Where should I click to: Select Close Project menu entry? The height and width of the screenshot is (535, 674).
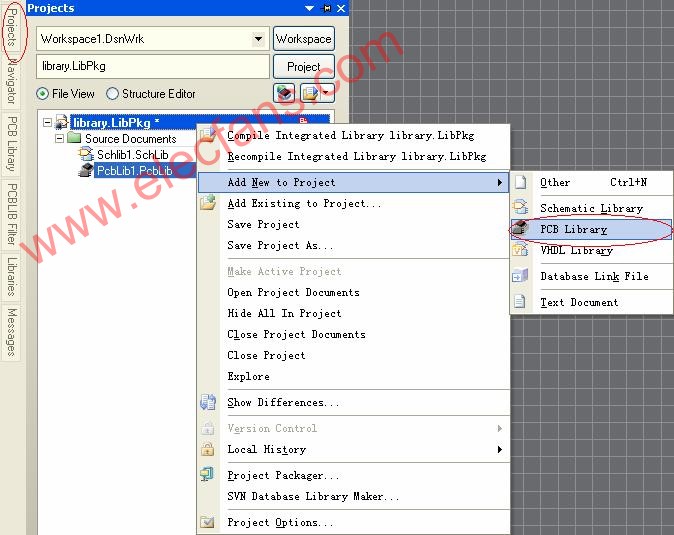(x=353, y=355)
